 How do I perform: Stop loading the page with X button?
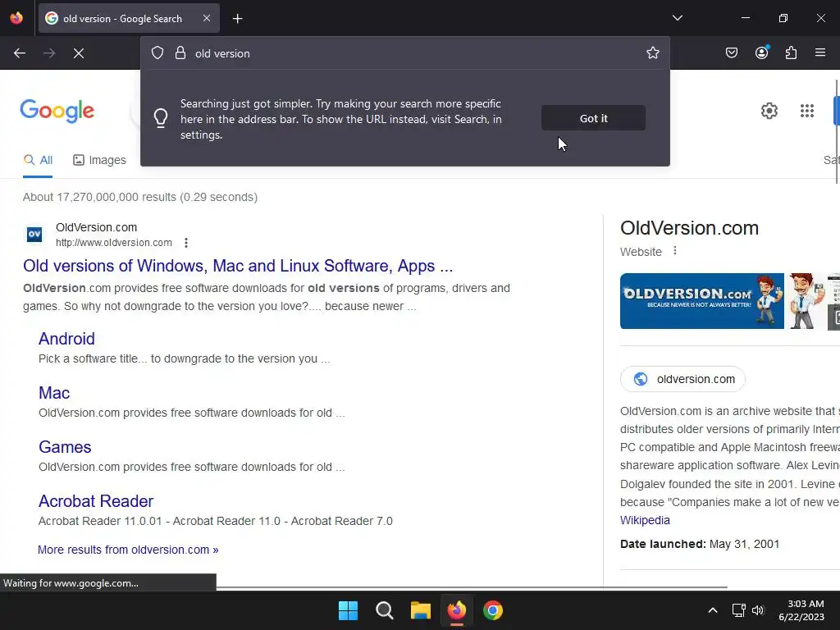79,53
